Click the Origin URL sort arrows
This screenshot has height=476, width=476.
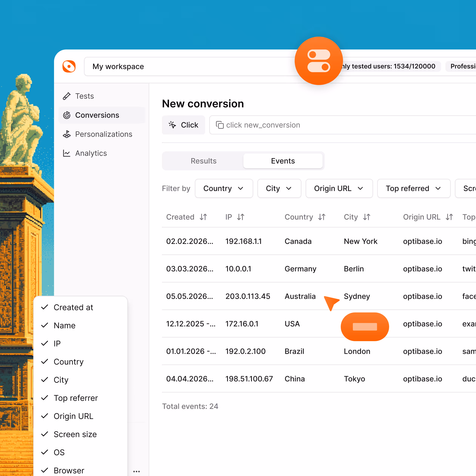tap(449, 217)
